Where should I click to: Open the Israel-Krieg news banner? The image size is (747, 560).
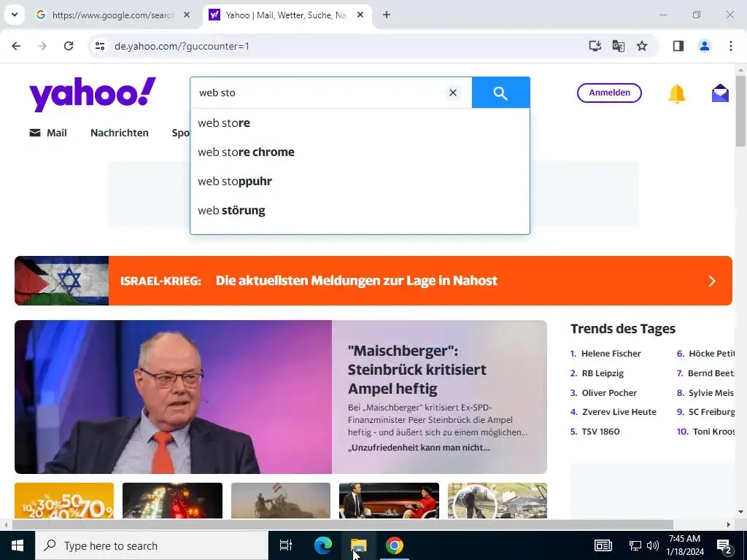pos(373,281)
